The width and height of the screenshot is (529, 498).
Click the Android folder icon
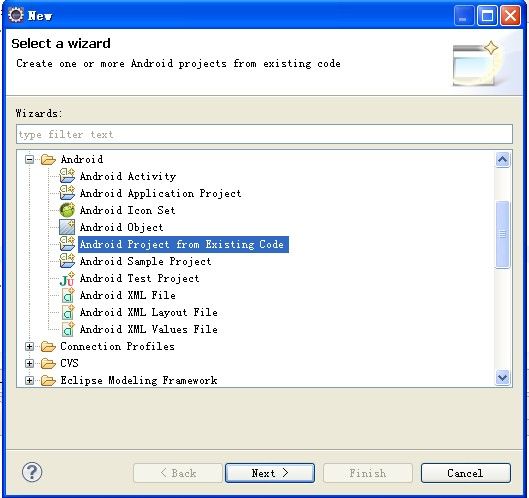pos(48,159)
